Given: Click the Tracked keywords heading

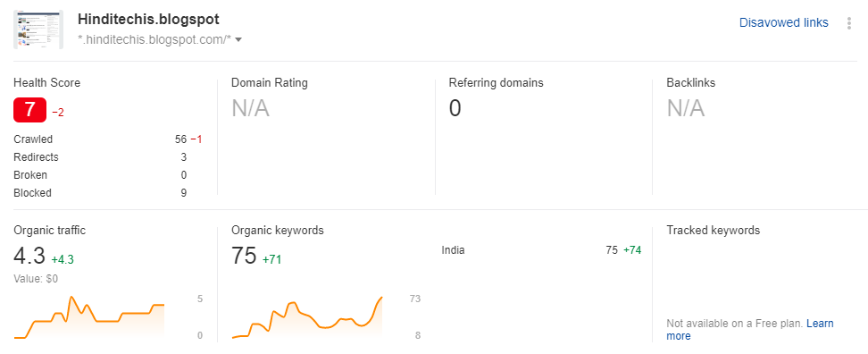Looking at the screenshot, I should click(713, 230).
